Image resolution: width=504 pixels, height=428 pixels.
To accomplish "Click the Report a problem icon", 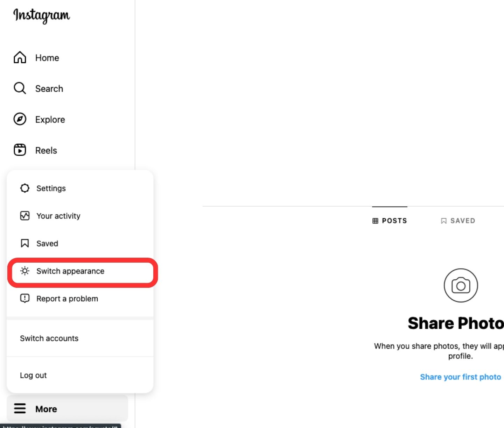I will tap(25, 299).
